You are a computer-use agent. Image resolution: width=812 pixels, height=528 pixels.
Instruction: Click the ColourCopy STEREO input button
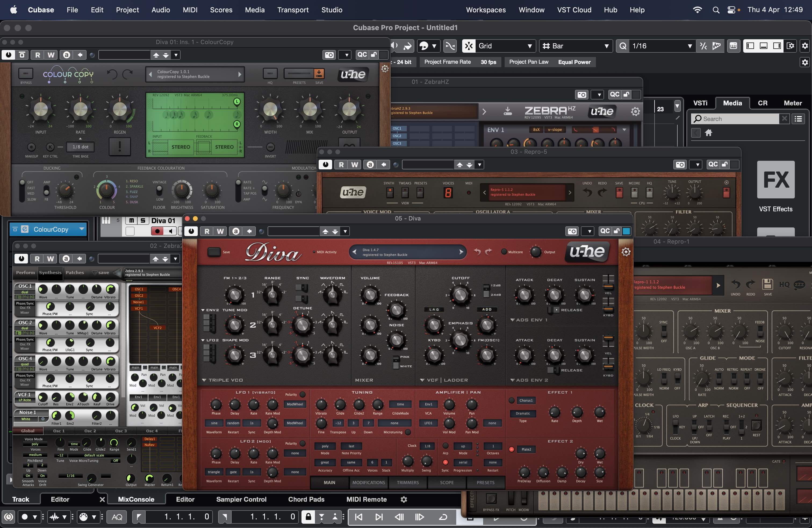click(181, 147)
